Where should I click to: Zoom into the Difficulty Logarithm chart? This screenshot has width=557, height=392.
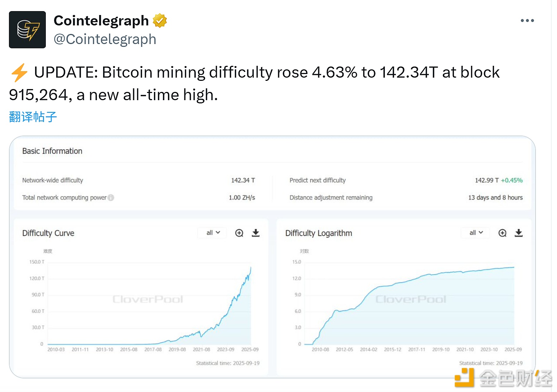pyautogui.click(x=502, y=233)
